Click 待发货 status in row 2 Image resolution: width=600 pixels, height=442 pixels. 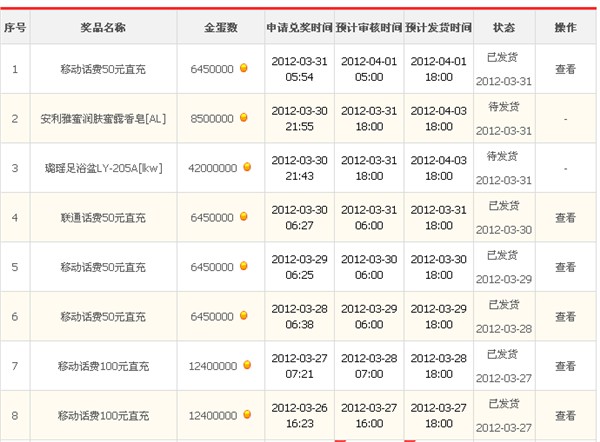(x=504, y=107)
